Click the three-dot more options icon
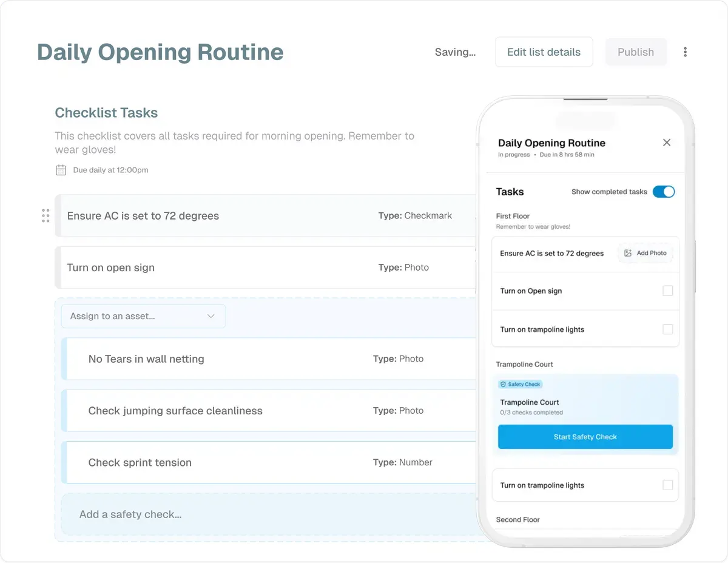 [685, 52]
